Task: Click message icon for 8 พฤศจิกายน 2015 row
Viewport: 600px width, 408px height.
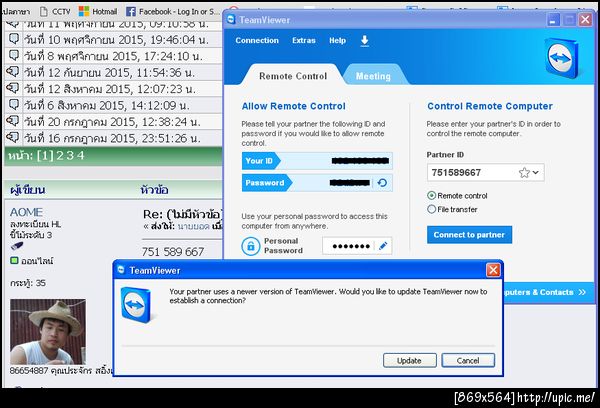Action: (x=14, y=55)
